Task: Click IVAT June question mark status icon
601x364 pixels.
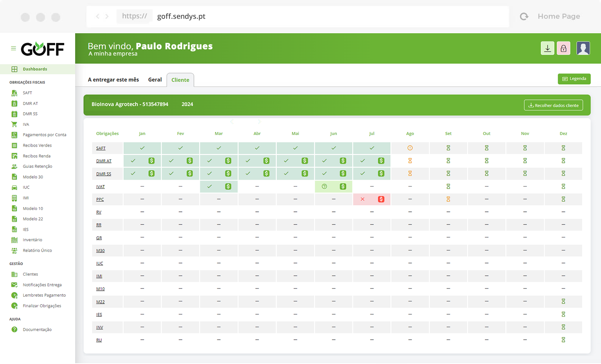Action: tap(324, 186)
